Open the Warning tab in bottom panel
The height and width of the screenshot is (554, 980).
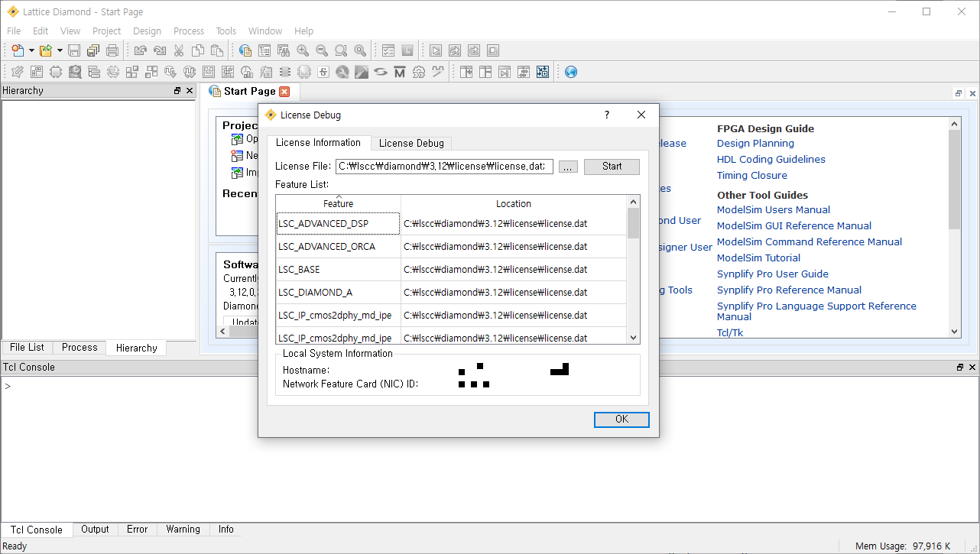pos(183,529)
